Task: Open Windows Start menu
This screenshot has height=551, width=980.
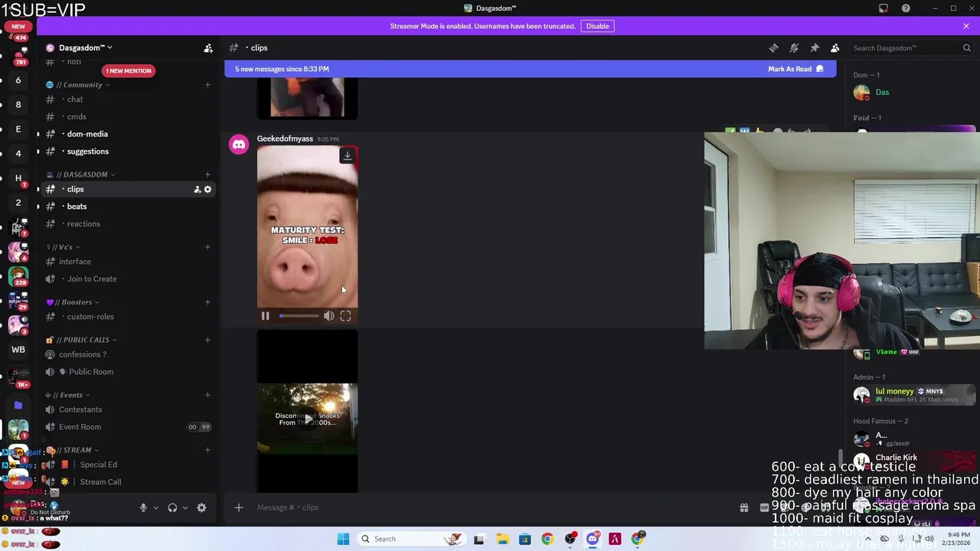Action: pos(343,539)
